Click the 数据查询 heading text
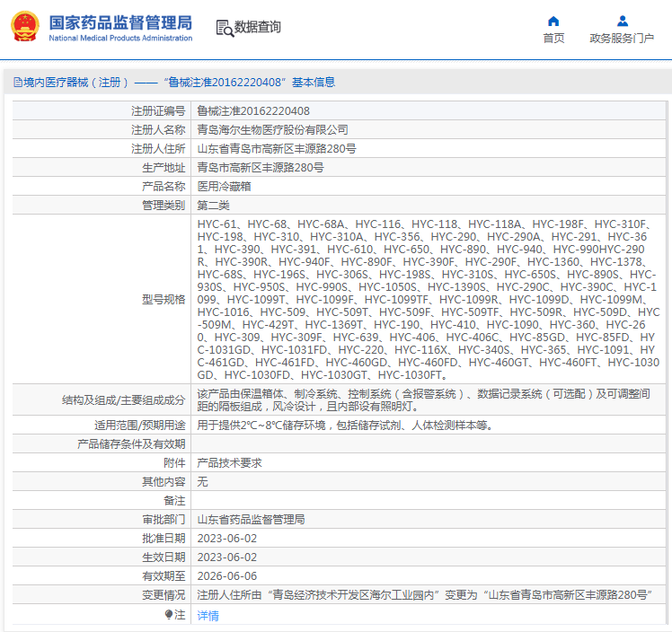 (x=257, y=27)
